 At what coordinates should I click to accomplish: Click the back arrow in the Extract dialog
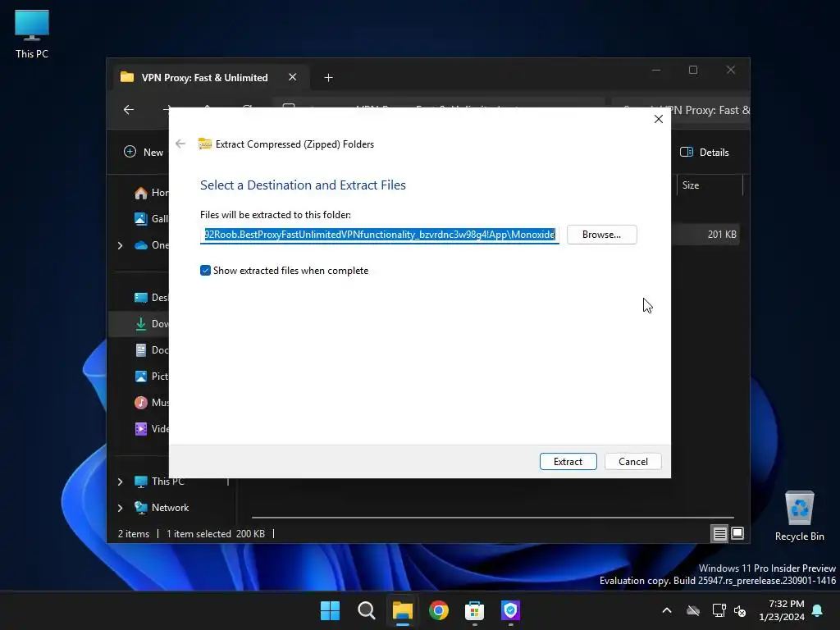(180, 144)
